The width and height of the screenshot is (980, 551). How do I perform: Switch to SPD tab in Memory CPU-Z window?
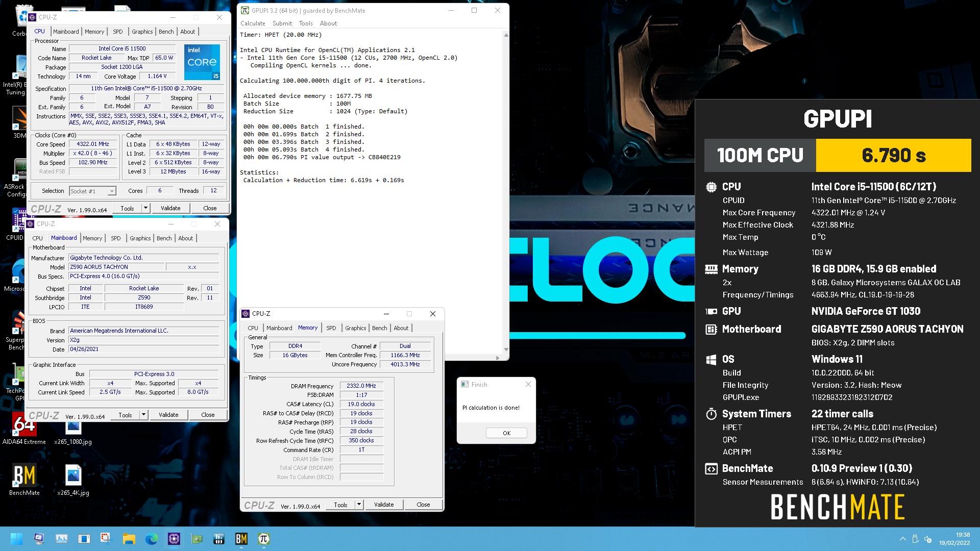(x=331, y=328)
